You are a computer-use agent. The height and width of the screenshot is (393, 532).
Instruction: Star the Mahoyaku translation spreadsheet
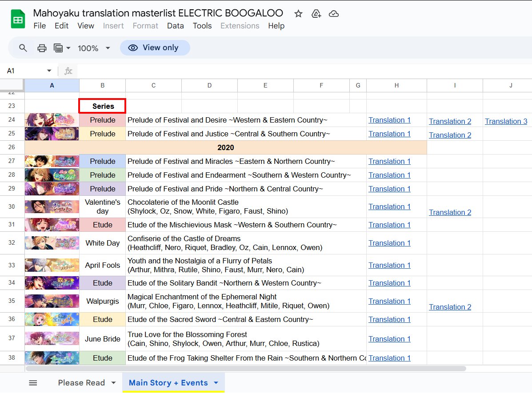click(x=298, y=14)
